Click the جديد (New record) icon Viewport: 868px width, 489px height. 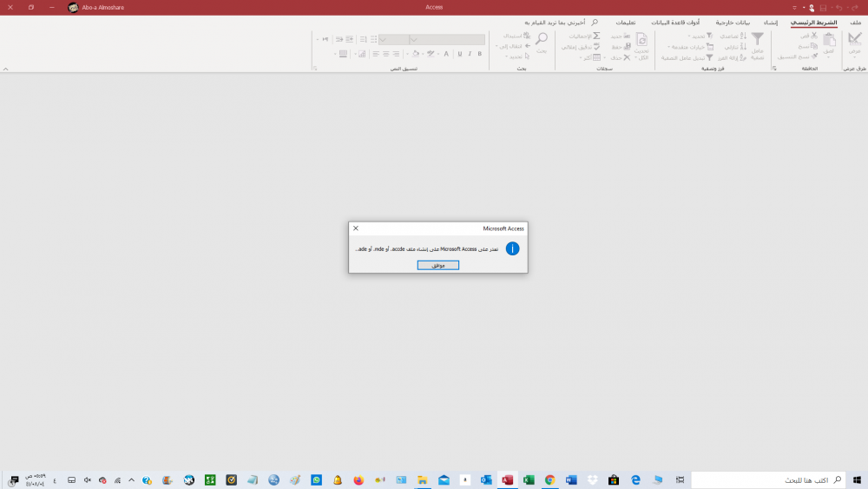627,36
